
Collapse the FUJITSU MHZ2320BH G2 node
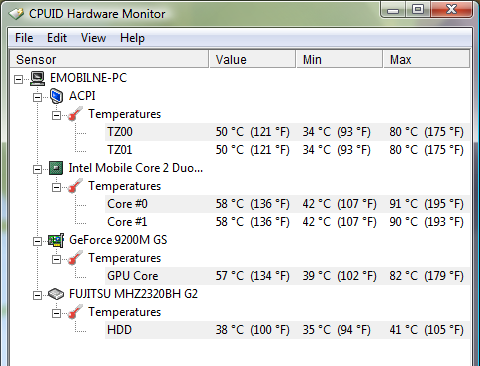(37, 295)
